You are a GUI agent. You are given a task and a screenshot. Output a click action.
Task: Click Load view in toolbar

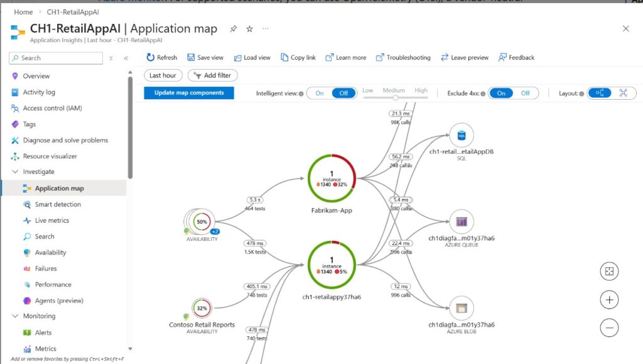coord(252,57)
